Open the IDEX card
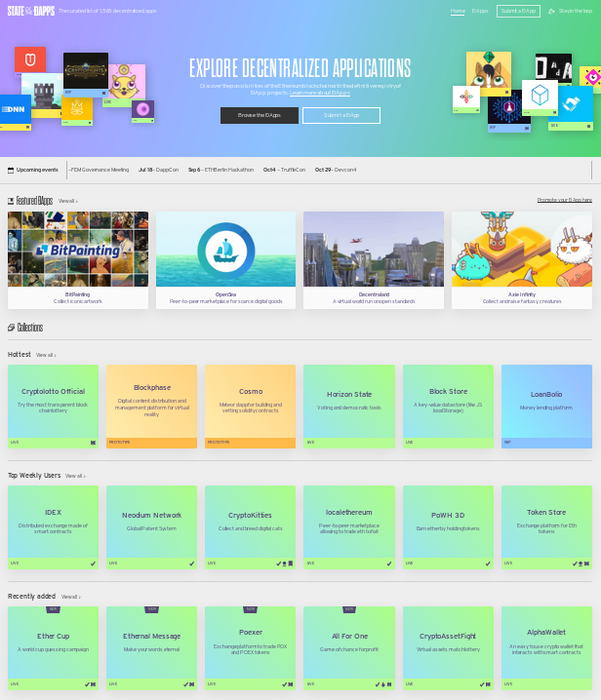The width and height of the screenshot is (601, 700). [x=54, y=527]
